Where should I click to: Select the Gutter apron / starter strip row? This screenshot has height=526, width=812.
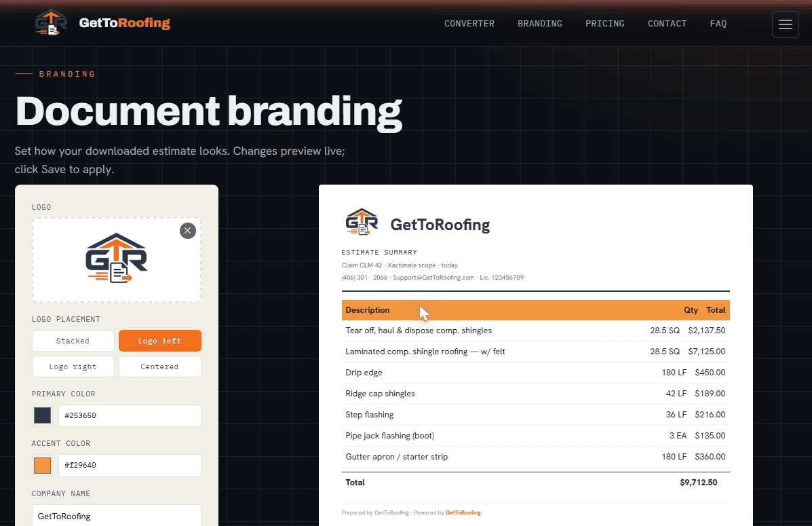tap(535, 457)
